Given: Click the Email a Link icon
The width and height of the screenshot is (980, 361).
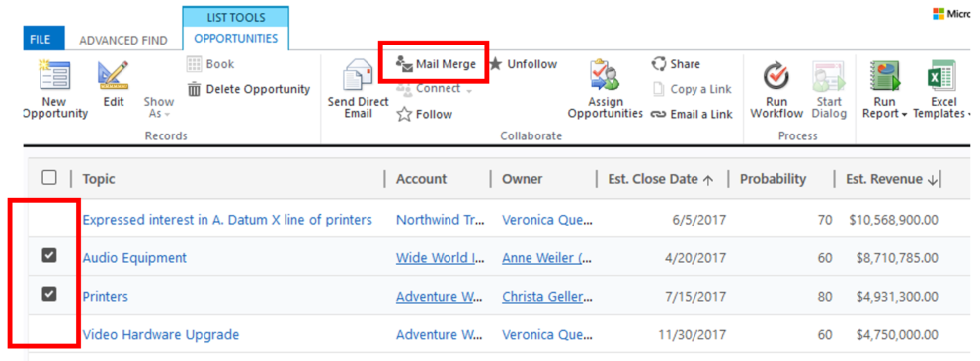Looking at the screenshot, I should [658, 114].
